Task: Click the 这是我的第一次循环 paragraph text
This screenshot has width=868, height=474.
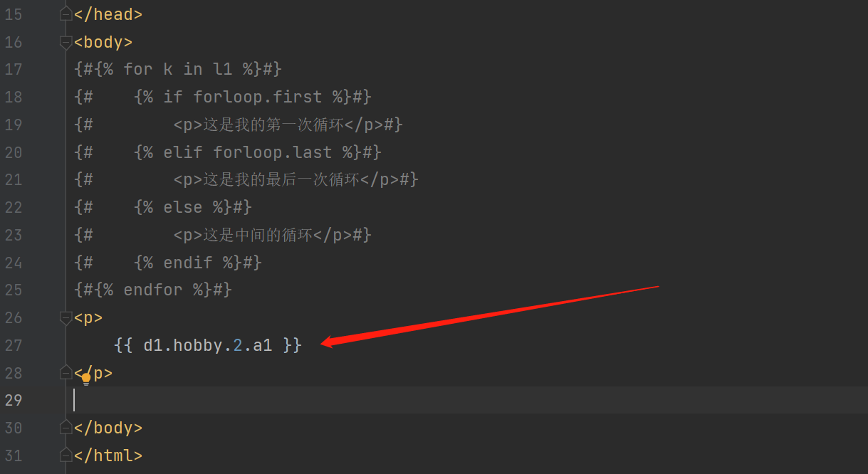Action: (x=273, y=125)
